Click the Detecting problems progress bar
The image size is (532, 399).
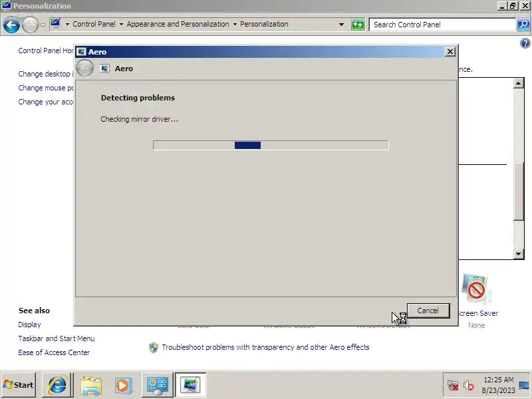(x=271, y=145)
